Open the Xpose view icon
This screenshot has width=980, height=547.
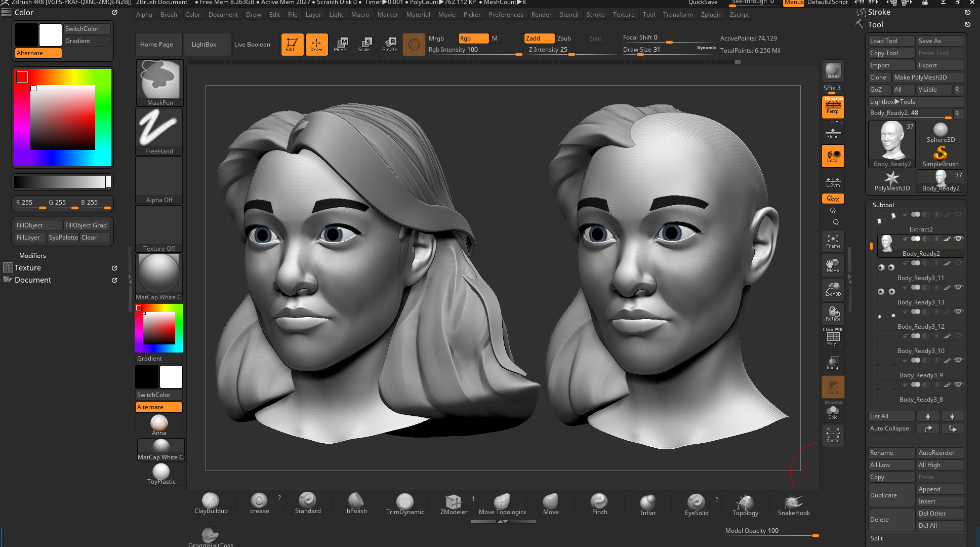tap(833, 435)
